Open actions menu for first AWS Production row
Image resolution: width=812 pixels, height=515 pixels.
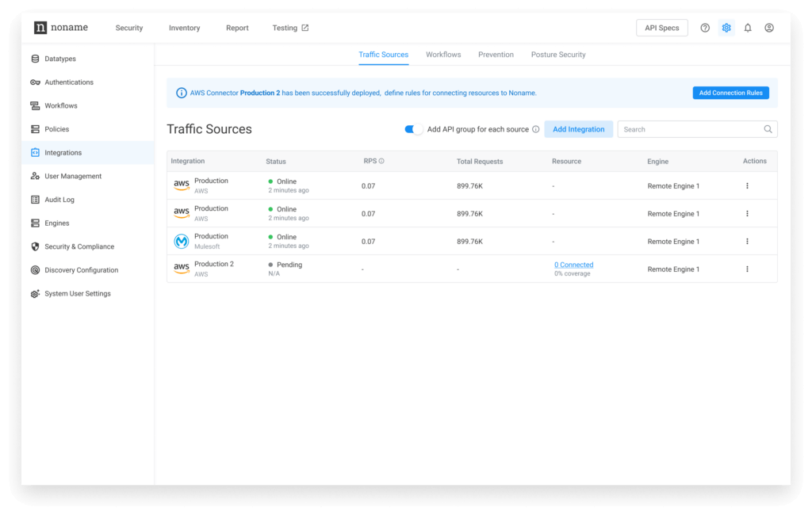(747, 186)
